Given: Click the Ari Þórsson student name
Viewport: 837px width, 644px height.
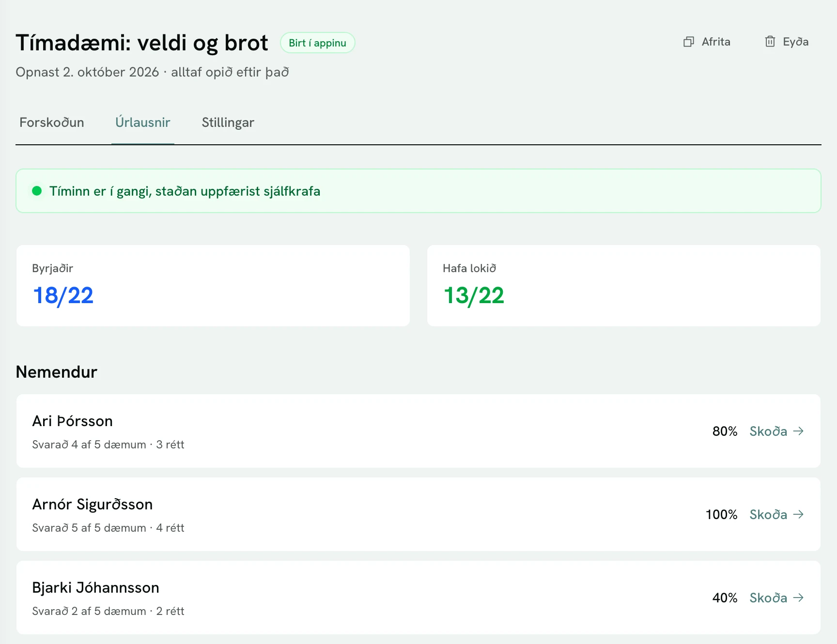Looking at the screenshot, I should click(x=72, y=421).
